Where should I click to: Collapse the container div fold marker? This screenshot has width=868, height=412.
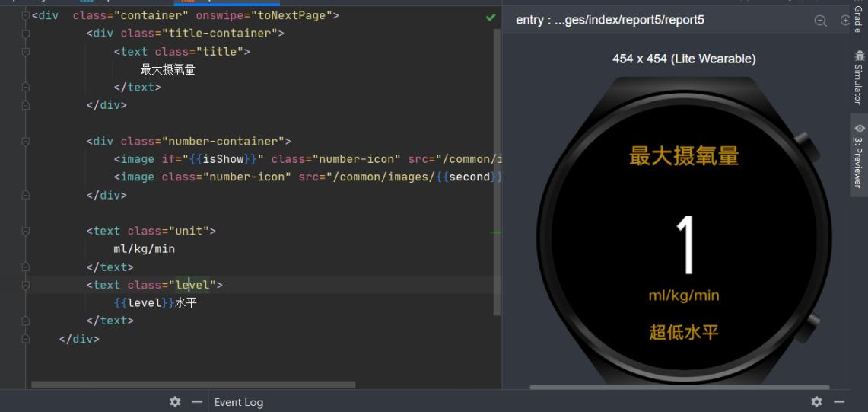coord(26,16)
